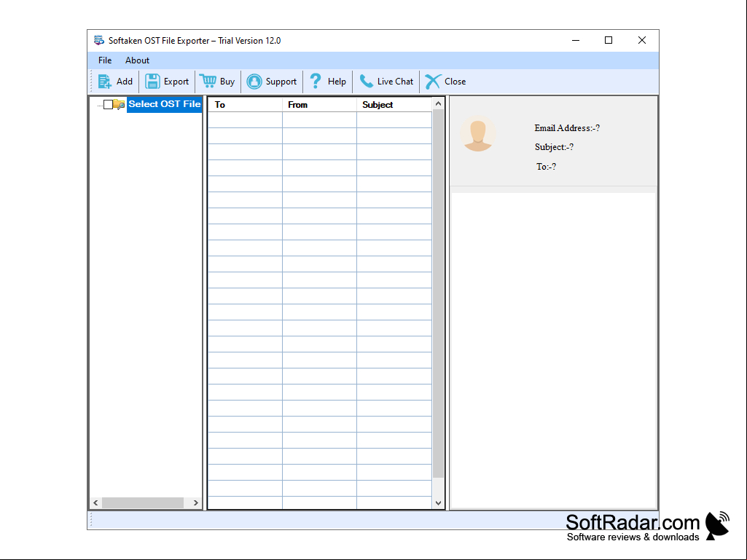Click the contact avatar placeholder image
Screen dimensions: 747x560
coord(478,134)
